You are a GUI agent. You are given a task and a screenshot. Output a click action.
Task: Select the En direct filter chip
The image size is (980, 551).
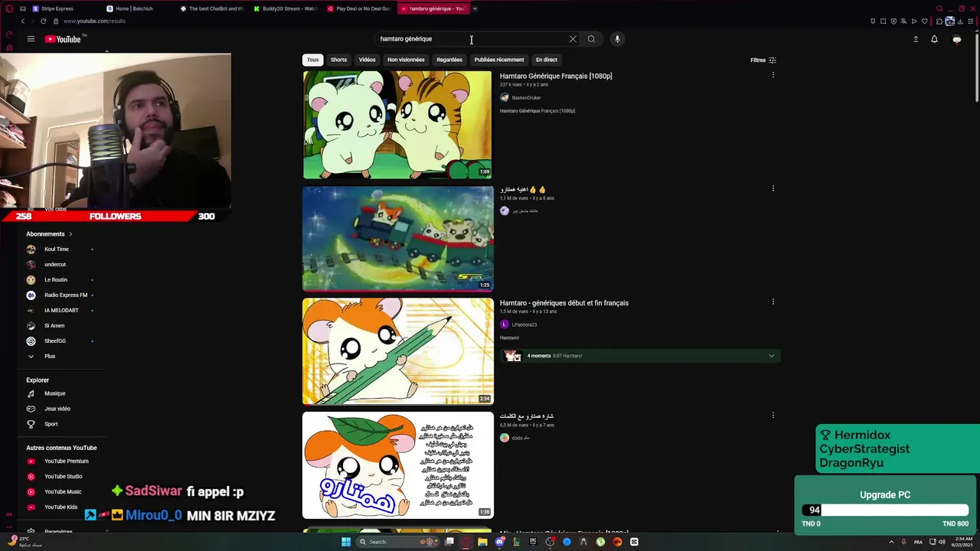(547, 60)
